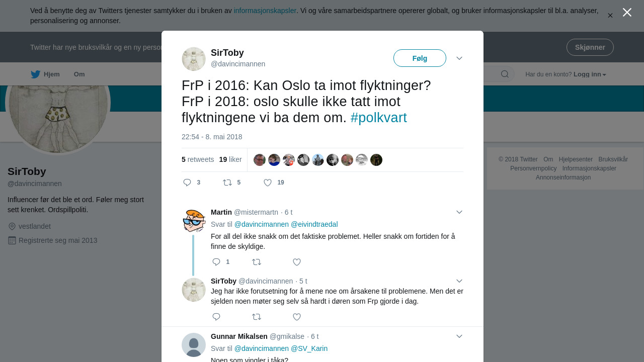Open the Logg inn dropdown
This screenshot has width=644, height=362.
[x=590, y=74]
